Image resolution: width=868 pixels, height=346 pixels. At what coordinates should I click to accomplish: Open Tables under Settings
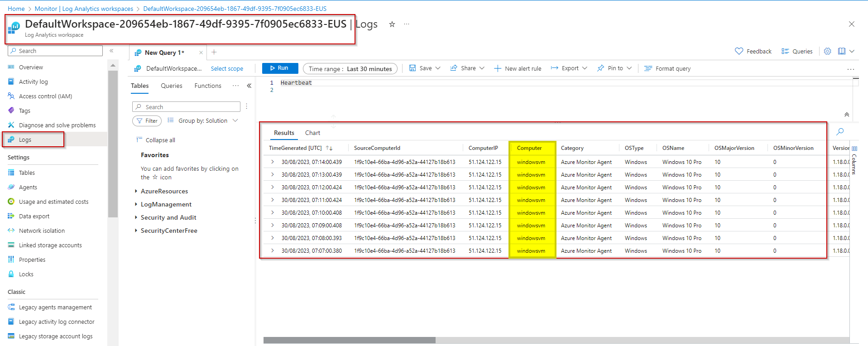27,173
